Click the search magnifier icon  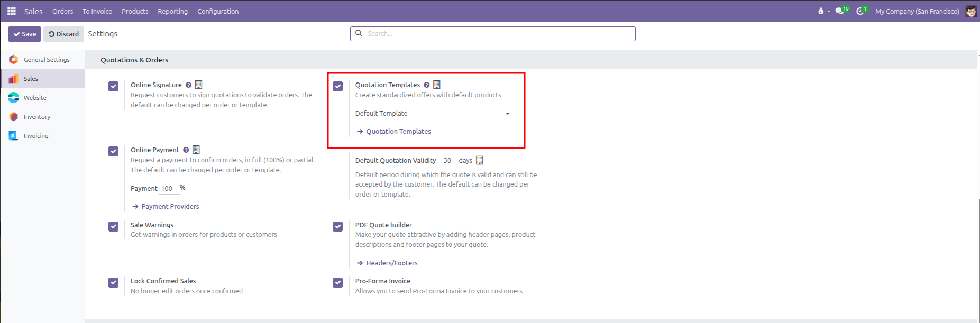(359, 33)
